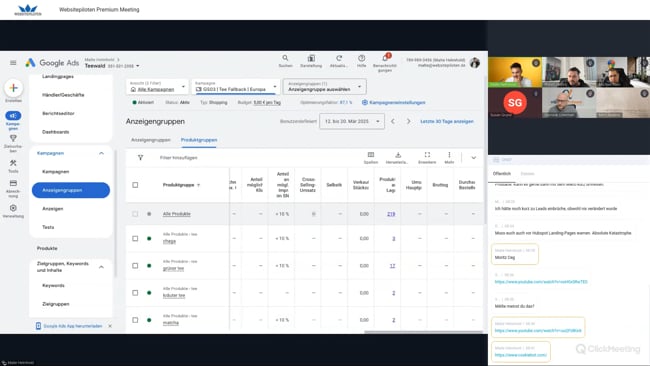Click the Filter hinzufügen field
Image resolution: width=650 pixels, height=366 pixels.
tap(179, 158)
